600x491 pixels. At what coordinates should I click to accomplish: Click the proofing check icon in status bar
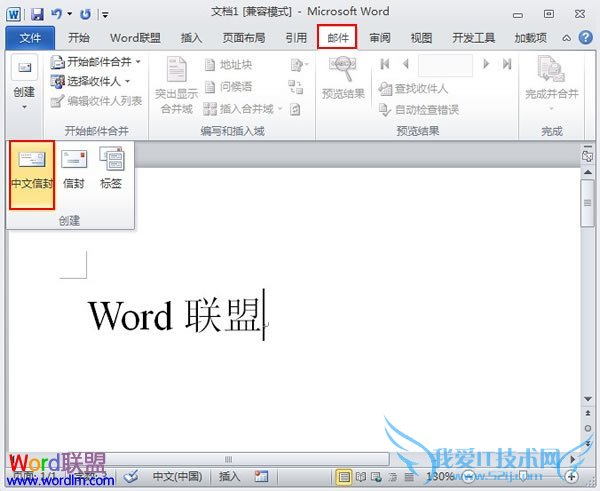[x=131, y=476]
